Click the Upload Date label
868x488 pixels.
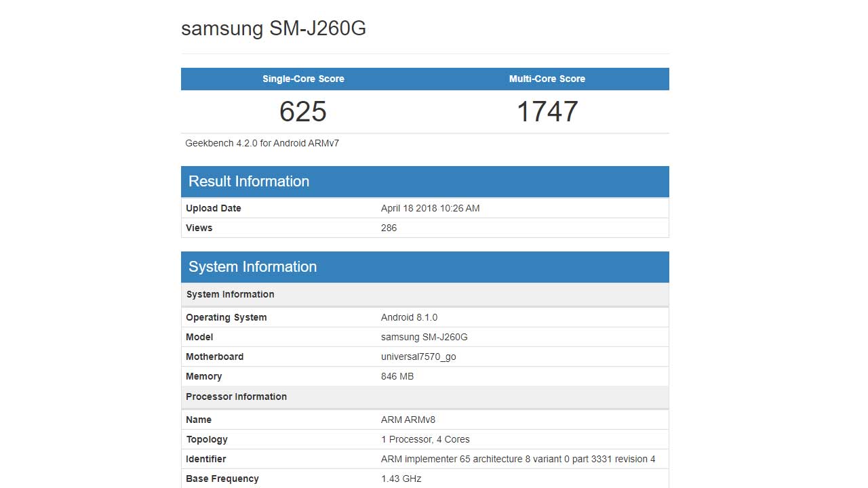pyautogui.click(x=214, y=208)
